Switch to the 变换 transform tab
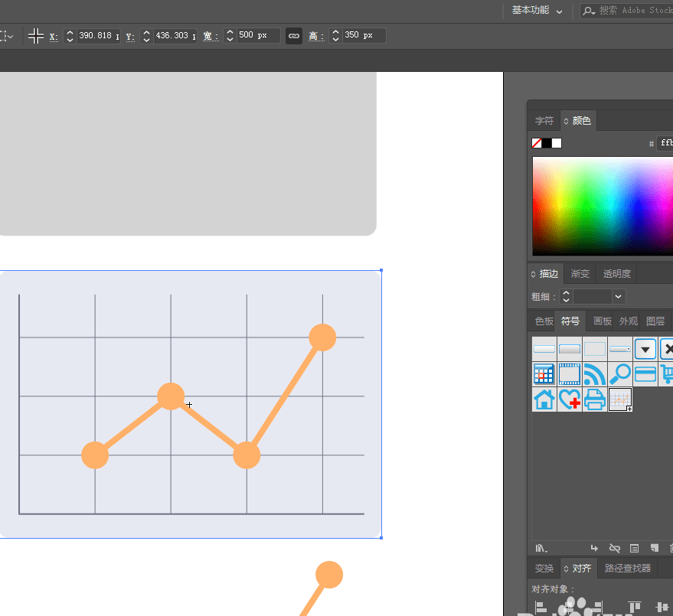 544,569
